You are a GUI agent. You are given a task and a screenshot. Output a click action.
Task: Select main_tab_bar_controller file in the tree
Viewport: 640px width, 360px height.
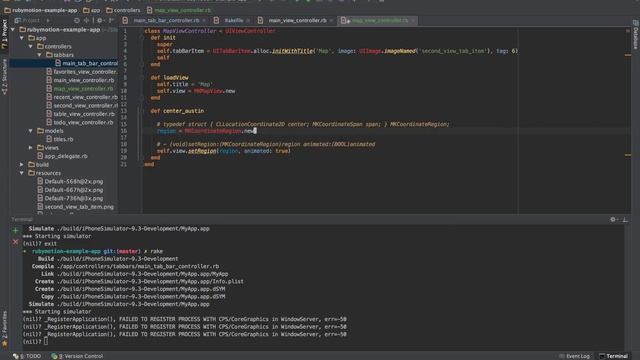[86, 63]
